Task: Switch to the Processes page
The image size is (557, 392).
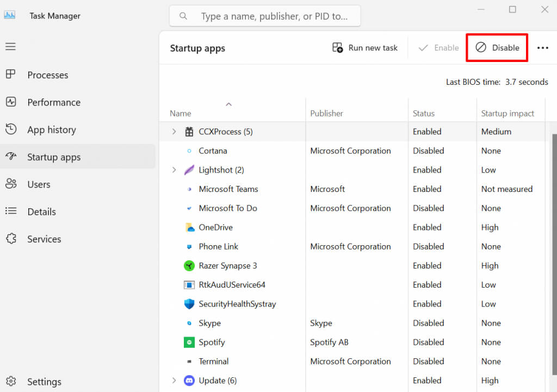Action: tap(48, 75)
